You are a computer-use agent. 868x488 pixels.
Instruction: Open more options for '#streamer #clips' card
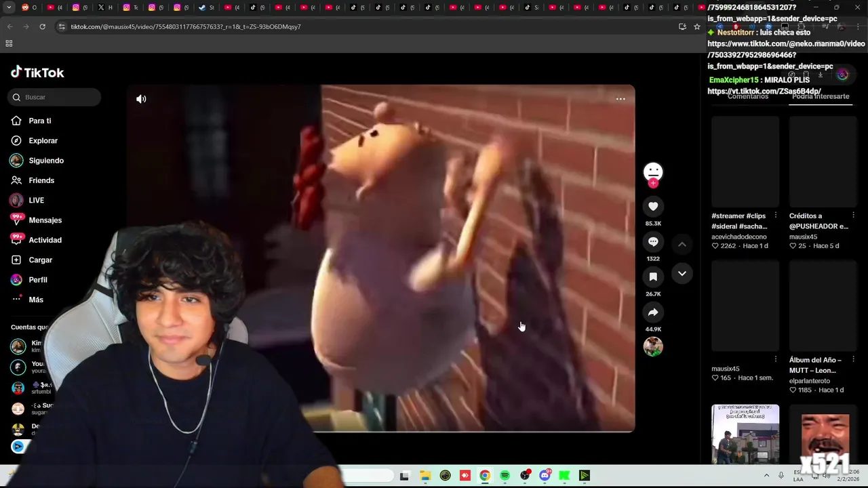point(776,216)
